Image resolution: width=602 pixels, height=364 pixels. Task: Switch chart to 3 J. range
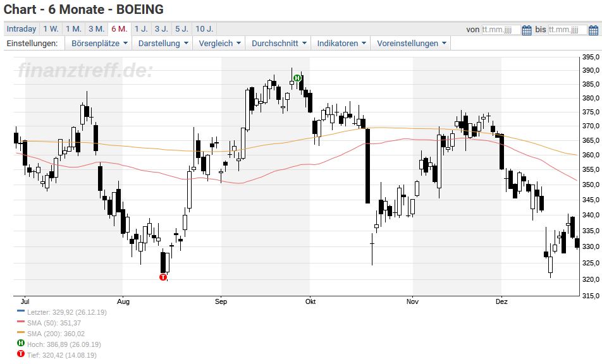coord(161,29)
